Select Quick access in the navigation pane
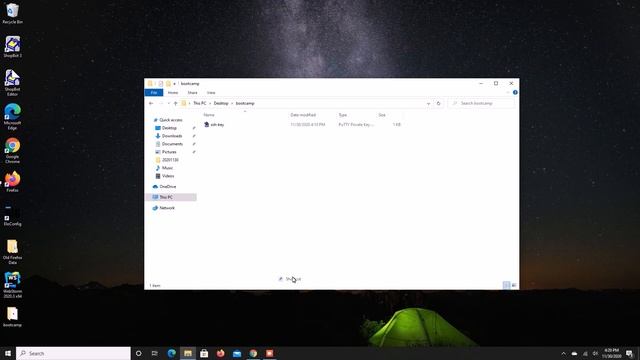Viewport: 640px width, 360px height. point(167,120)
